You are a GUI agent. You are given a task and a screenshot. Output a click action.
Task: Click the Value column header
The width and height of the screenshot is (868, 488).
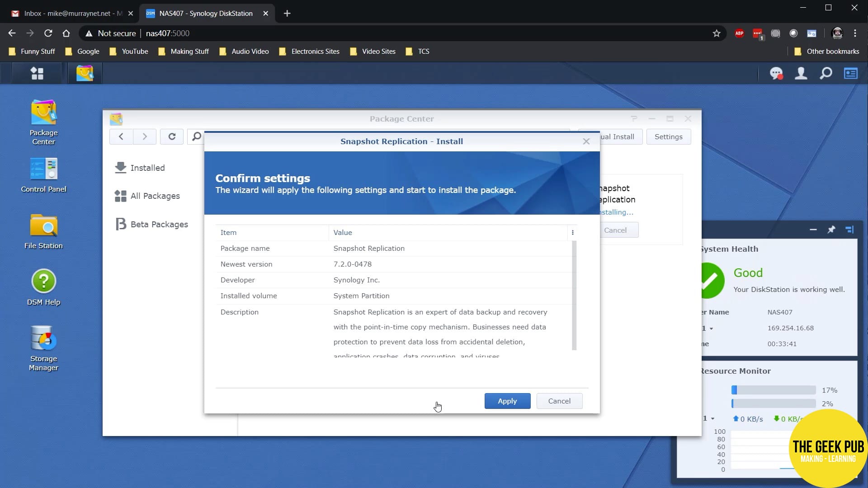[448, 233]
